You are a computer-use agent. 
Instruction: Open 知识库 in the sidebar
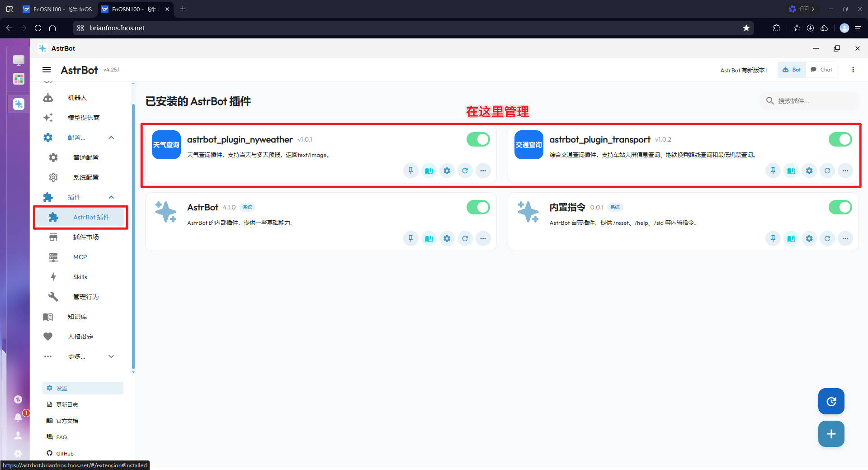pos(80,317)
